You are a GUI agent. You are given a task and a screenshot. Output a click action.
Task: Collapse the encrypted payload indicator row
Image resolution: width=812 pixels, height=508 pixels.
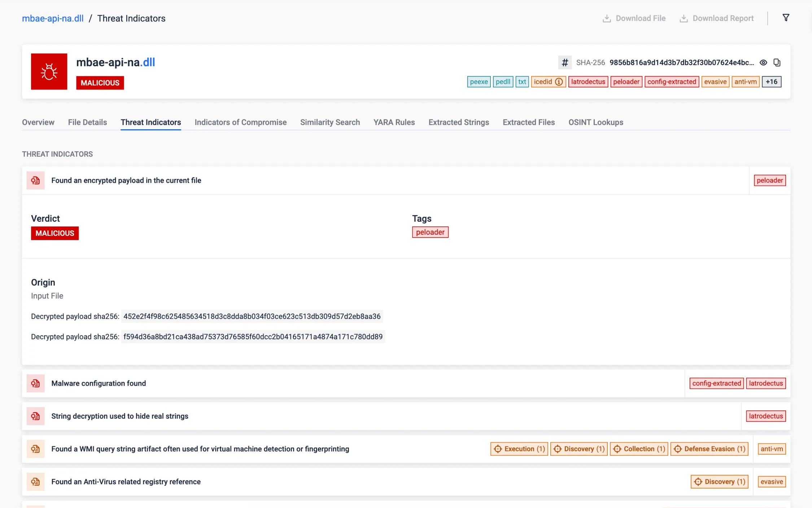point(126,180)
